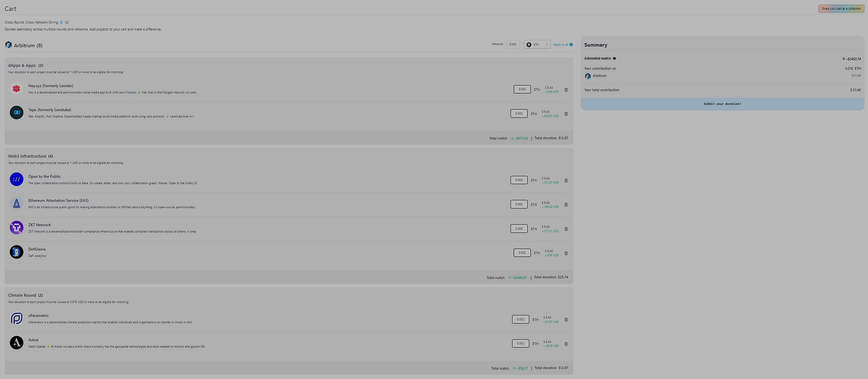
Task: Click the Climate Round (2) heading
Action: pos(25,296)
